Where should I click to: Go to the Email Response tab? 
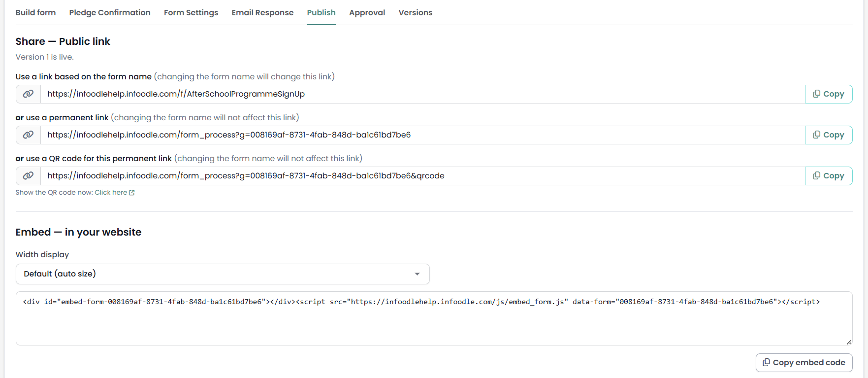262,13
